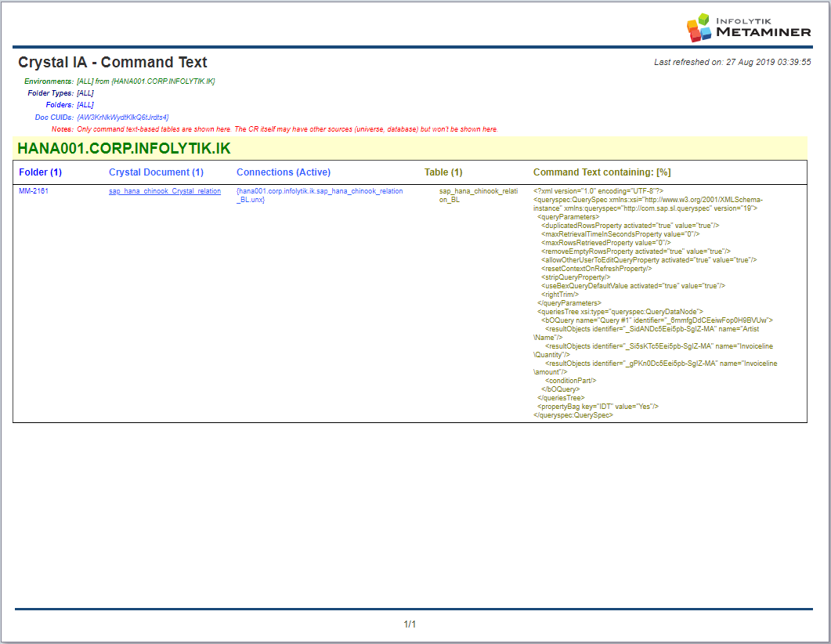Click the queriesTree xsi:type line
Viewport: 831px width, 644px height.
(x=620, y=312)
